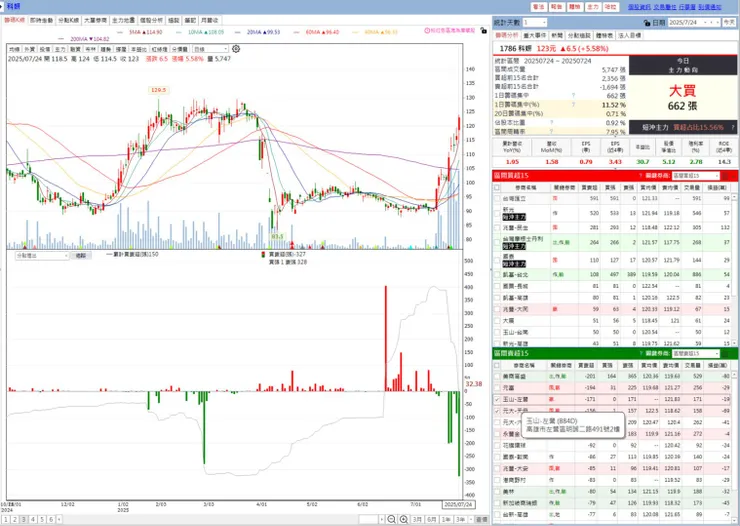Click the 報告 button
740x526 pixels.
pos(556,7)
